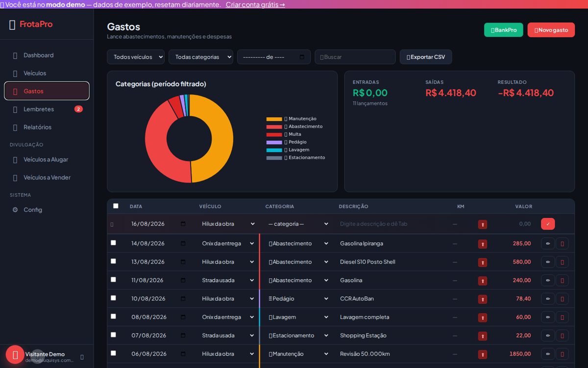Screen dimensions: 588x368
Task: Edit the Revisão 50.000km expense
Action: (548, 354)
